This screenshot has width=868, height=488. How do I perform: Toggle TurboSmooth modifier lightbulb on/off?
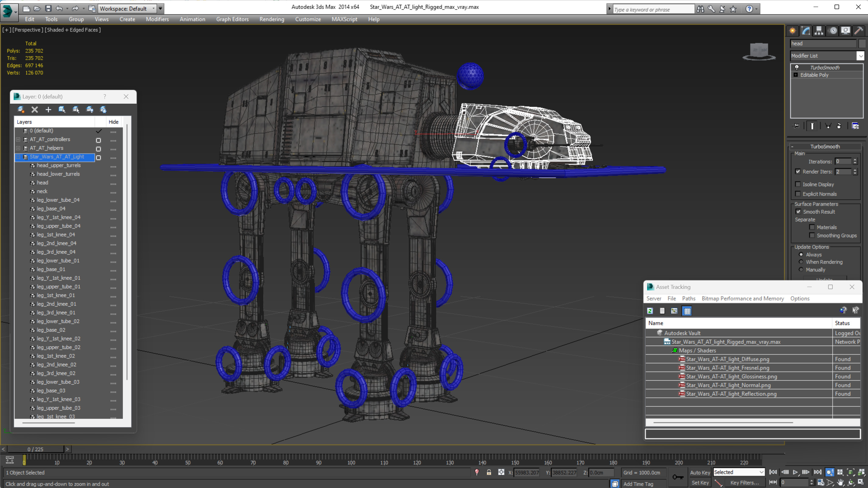coord(797,67)
